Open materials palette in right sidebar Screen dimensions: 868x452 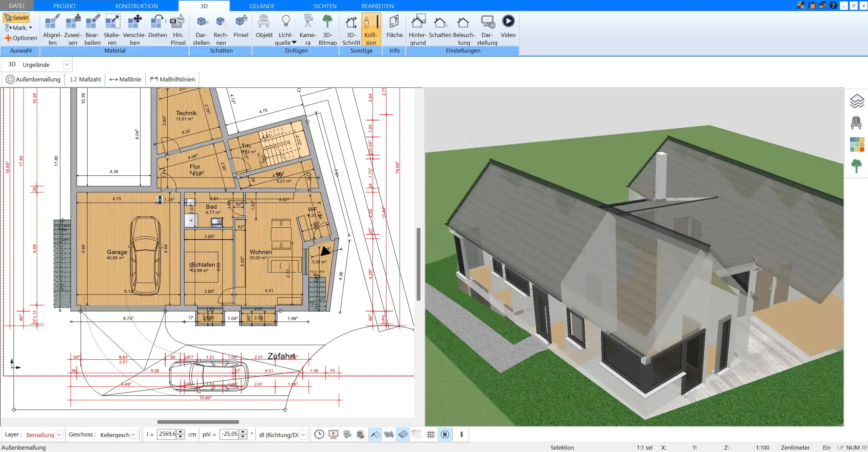[857, 145]
